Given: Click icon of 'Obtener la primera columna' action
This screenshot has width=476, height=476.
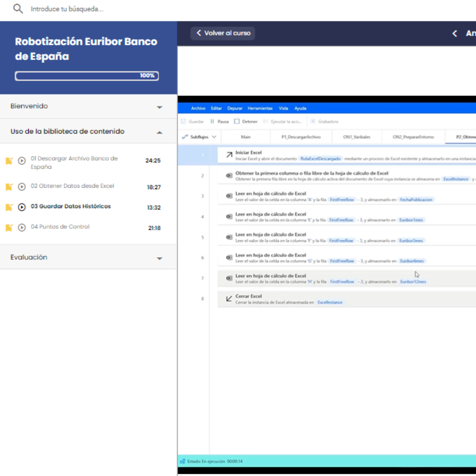Looking at the screenshot, I should pyautogui.click(x=229, y=175).
